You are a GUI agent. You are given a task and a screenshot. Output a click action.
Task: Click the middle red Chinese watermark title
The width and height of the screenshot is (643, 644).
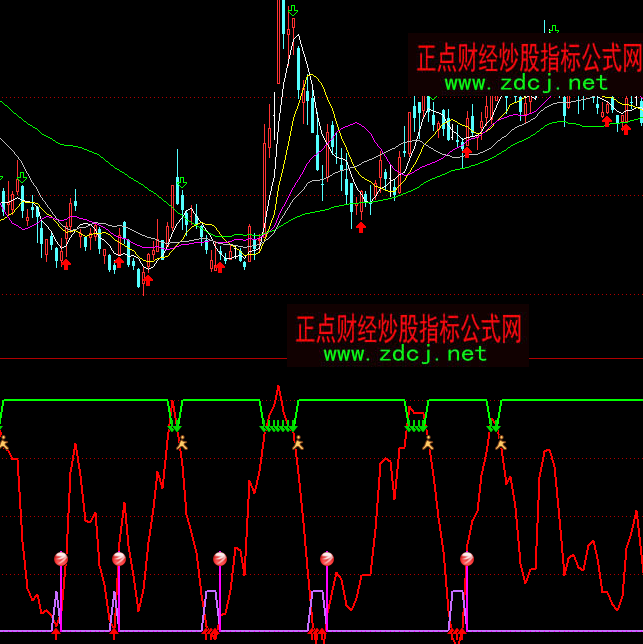point(408,328)
